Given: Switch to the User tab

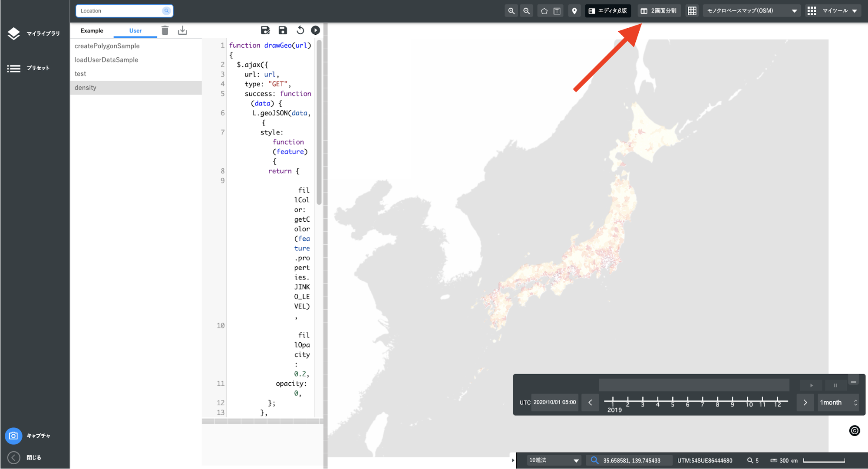Looking at the screenshot, I should [135, 30].
